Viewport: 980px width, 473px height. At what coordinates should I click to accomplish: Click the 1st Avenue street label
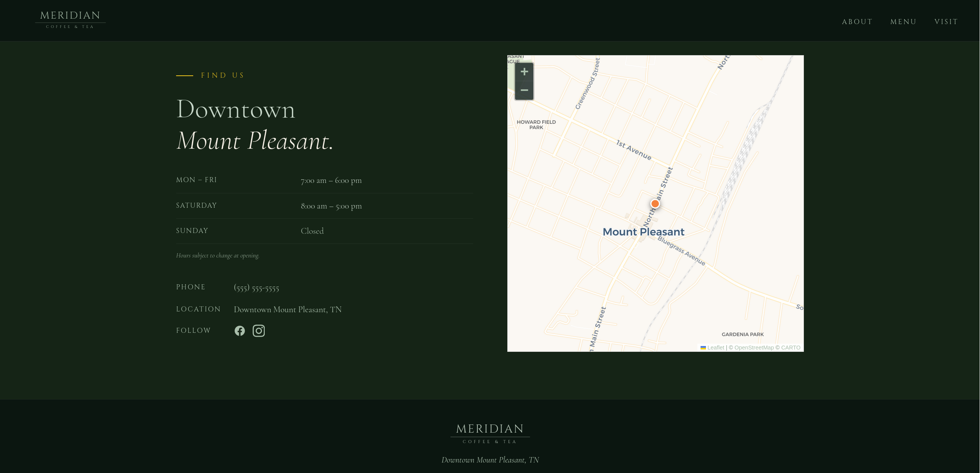coord(634,150)
